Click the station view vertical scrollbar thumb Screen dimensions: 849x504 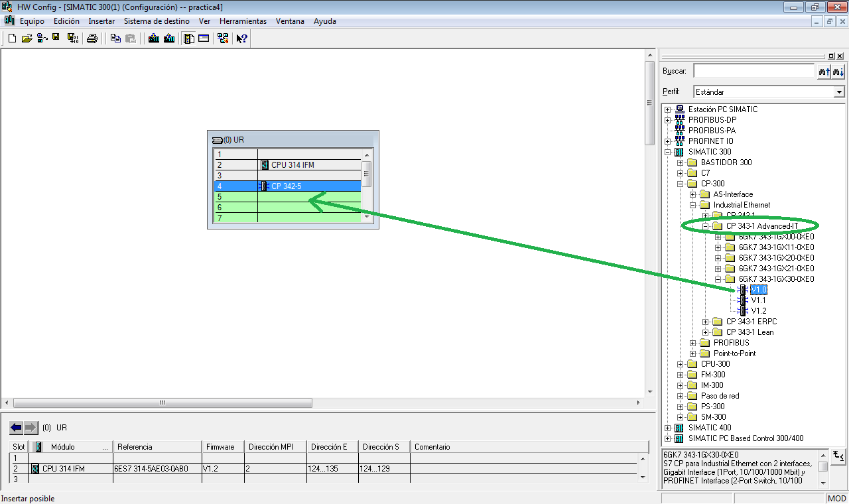pos(650,103)
